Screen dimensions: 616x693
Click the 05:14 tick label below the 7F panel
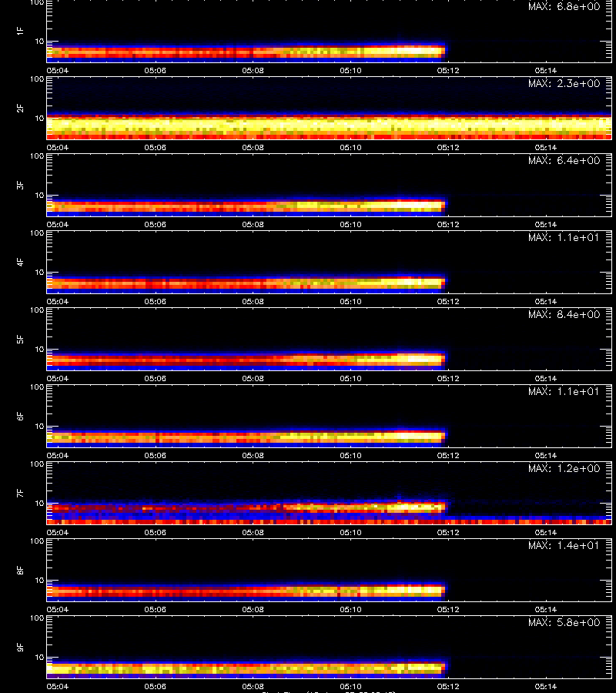[x=546, y=532]
